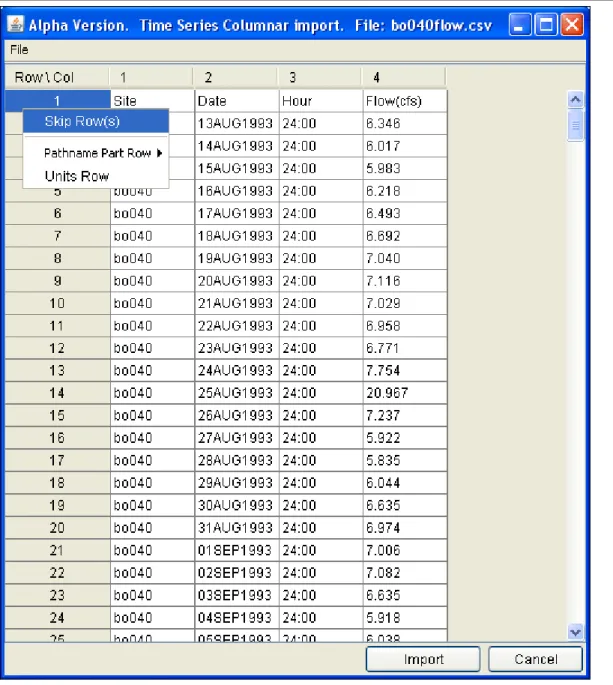Image resolution: width=613 pixels, height=685 pixels.
Task: Click the vertical scrollbar thumb
Action: [x=575, y=126]
